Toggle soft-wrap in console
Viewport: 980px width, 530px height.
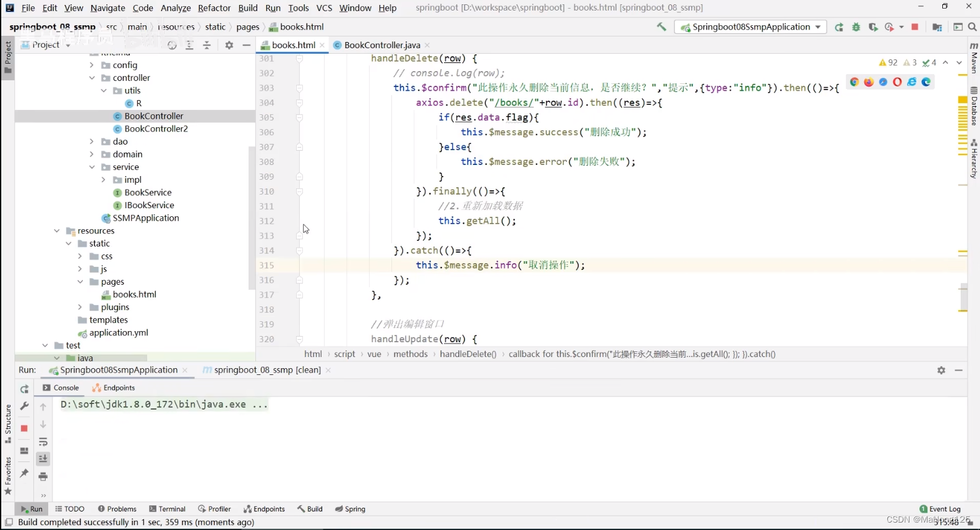point(43,442)
